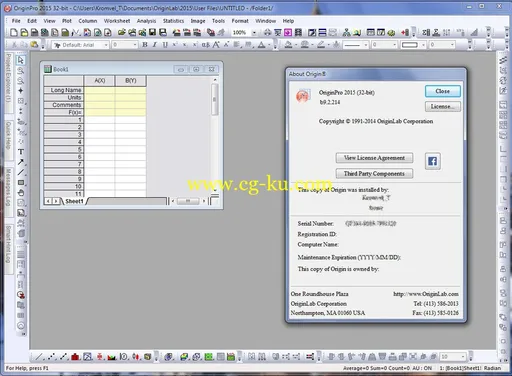Open the http://www.OriginLab.com link
Screen dimensions: 512x376
425,294
